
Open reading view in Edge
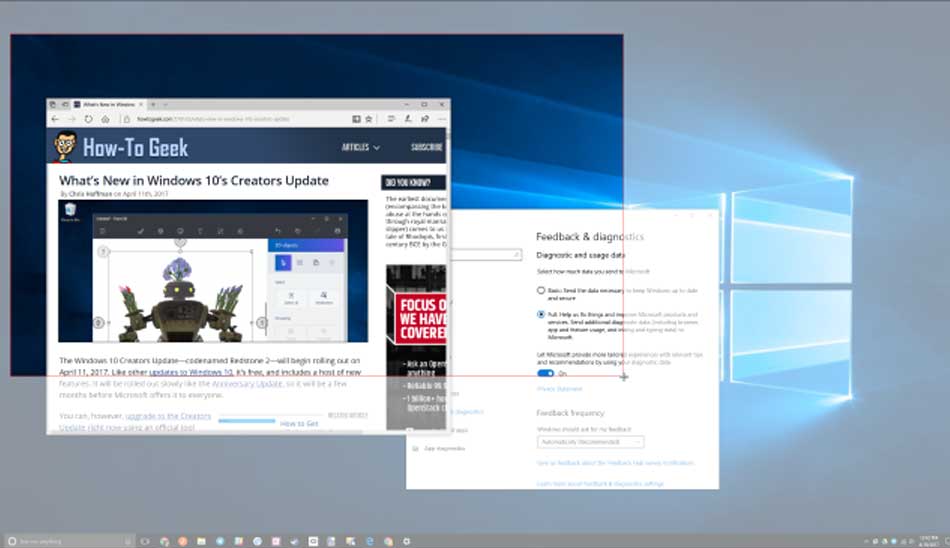click(356, 119)
